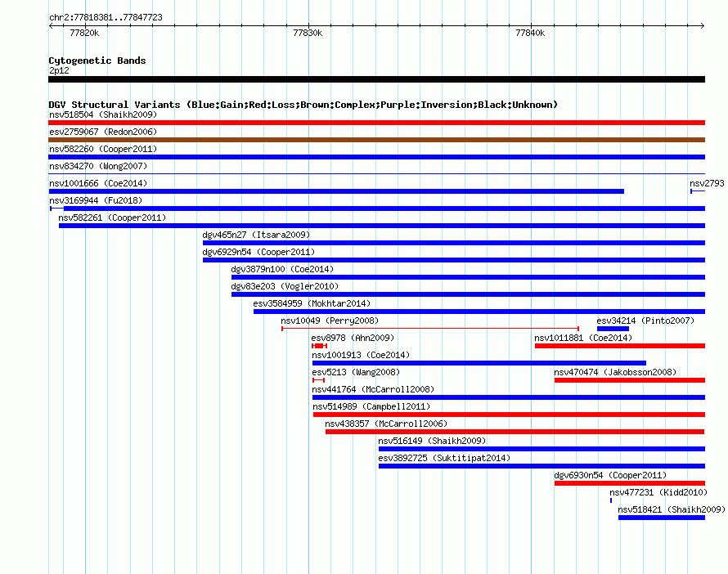
Task: Open variant nsv582261 (Cooper2011) label
Action: pyautogui.click(x=112, y=217)
